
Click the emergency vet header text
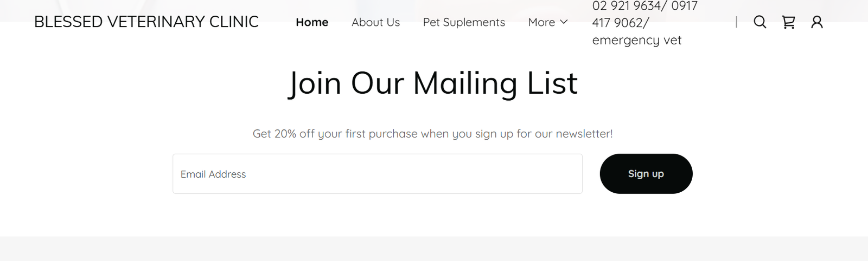[636, 40]
